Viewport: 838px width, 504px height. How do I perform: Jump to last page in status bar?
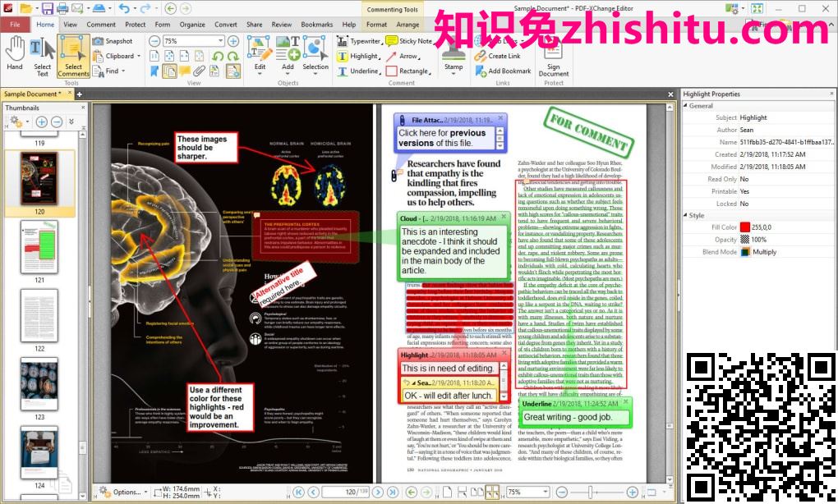pos(393,493)
